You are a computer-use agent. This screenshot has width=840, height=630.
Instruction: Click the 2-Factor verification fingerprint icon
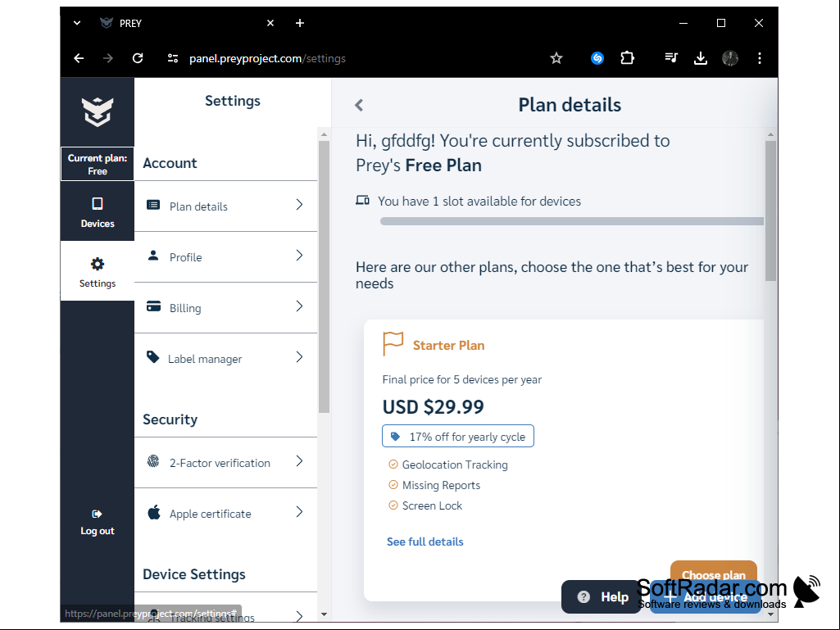[153, 460]
